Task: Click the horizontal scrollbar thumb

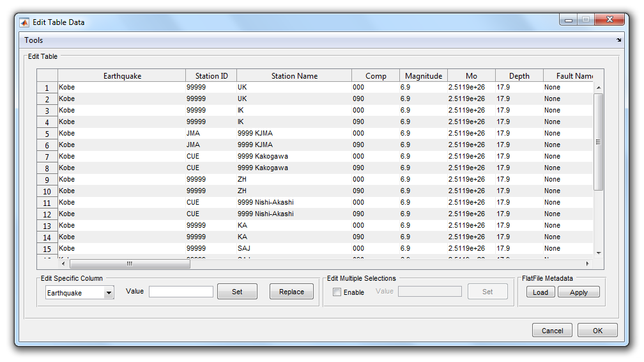Action: pyautogui.click(x=129, y=264)
